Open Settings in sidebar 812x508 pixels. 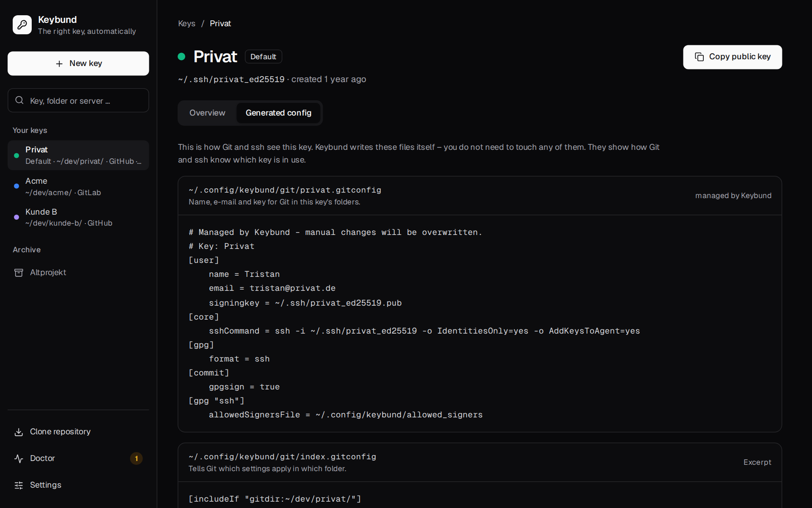[x=78, y=485]
